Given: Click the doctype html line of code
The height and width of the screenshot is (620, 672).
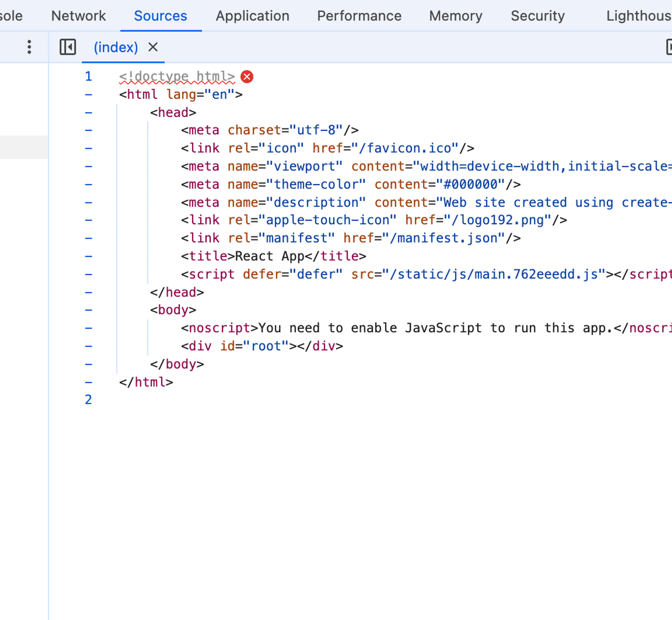Looking at the screenshot, I should [177, 77].
